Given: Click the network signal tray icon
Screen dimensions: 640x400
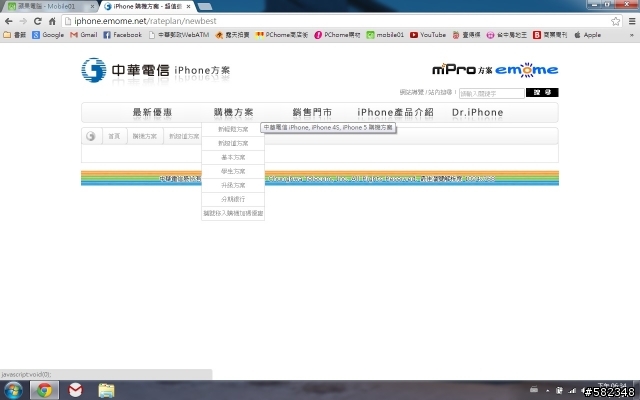Looking at the screenshot, I should point(572,391).
